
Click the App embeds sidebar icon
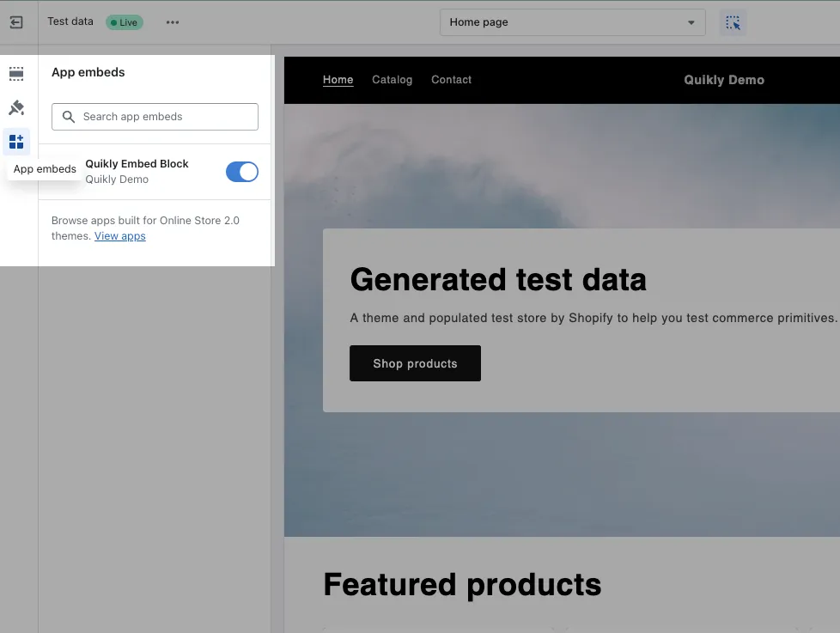point(16,141)
